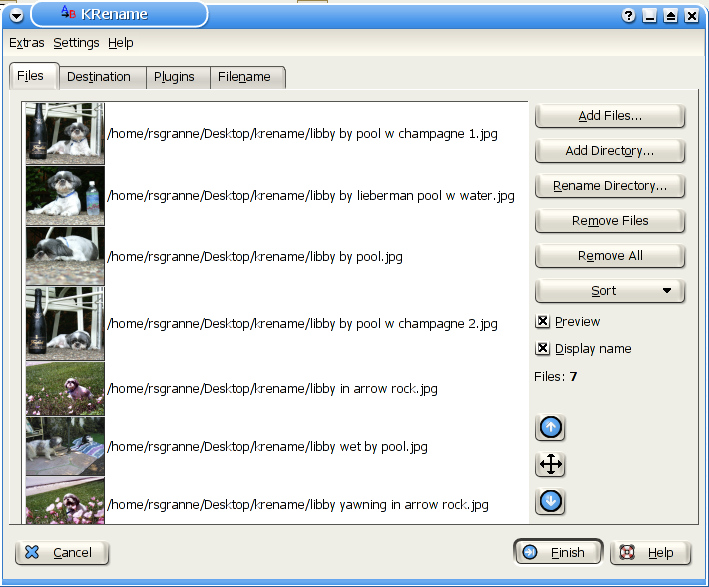The height and width of the screenshot is (587, 709).
Task: Open the Extras menu
Action: (27, 43)
